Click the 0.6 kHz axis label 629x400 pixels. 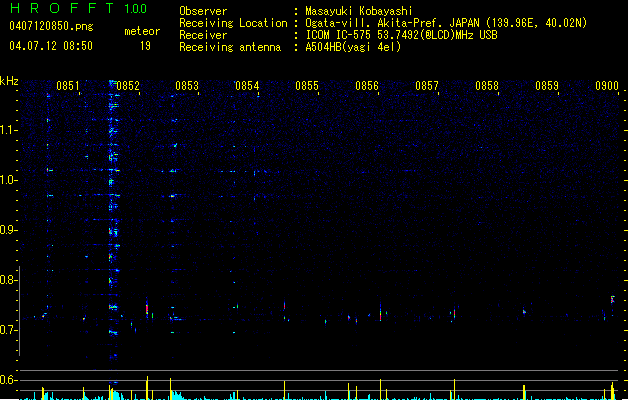9,380
